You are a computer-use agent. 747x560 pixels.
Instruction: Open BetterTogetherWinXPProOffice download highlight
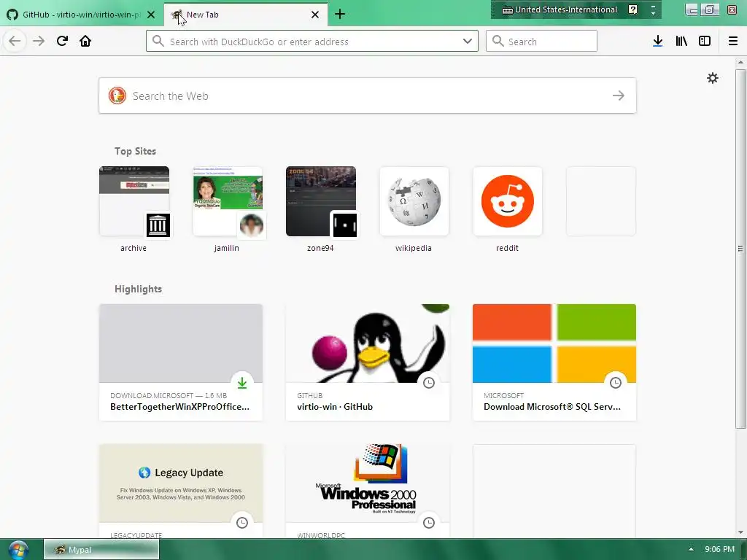pyautogui.click(x=181, y=362)
